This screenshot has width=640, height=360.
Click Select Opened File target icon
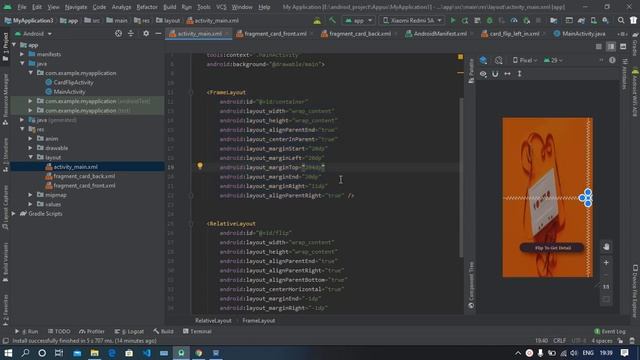(x=118, y=34)
